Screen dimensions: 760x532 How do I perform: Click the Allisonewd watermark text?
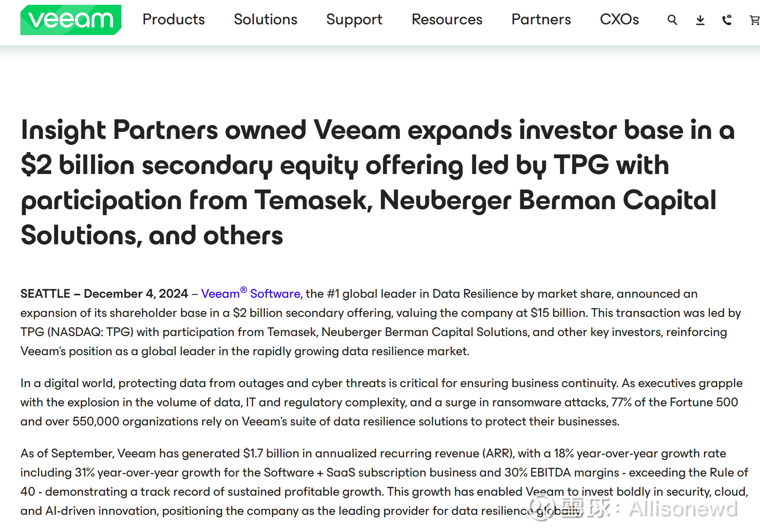(683, 509)
